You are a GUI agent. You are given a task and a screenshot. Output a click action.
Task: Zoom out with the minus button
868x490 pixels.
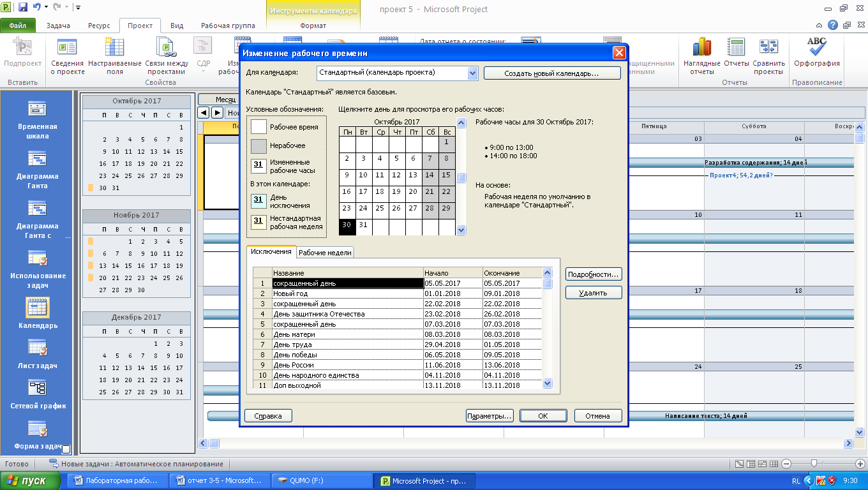[x=786, y=464]
